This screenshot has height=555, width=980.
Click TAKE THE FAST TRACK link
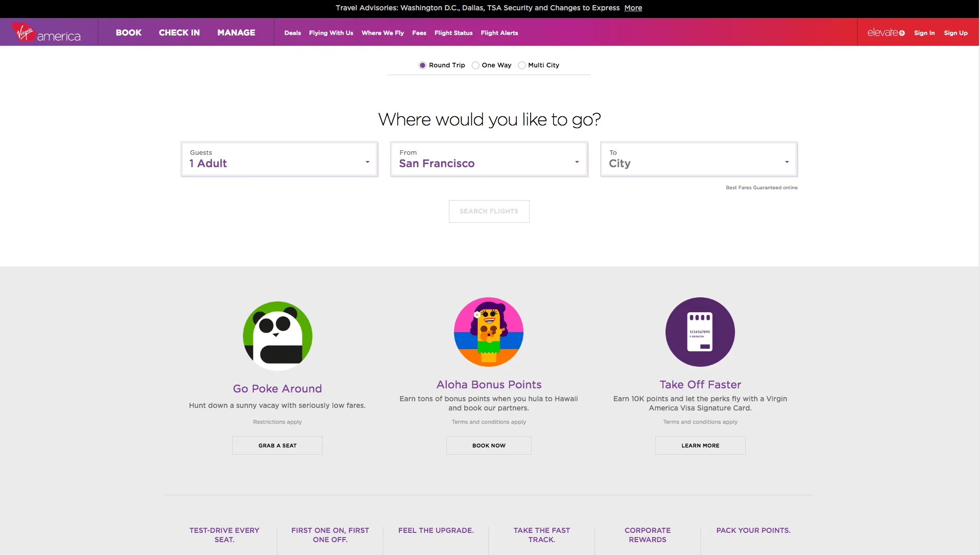tap(542, 535)
